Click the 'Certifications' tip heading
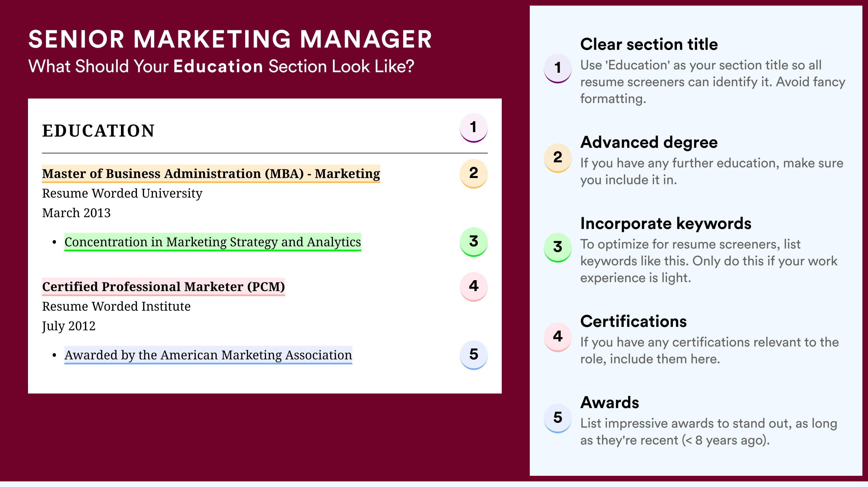Screen dimensions: 868x487 (633, 321)
